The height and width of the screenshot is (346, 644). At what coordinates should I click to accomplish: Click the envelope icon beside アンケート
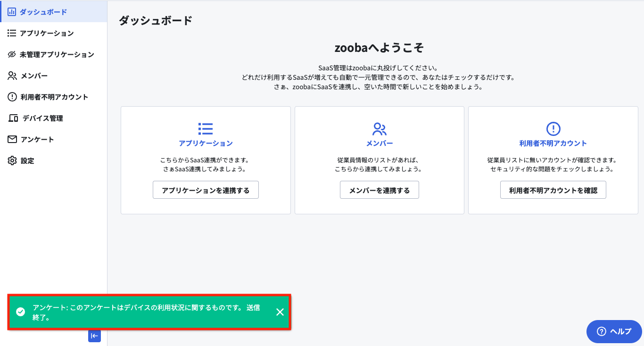point(12,139)
